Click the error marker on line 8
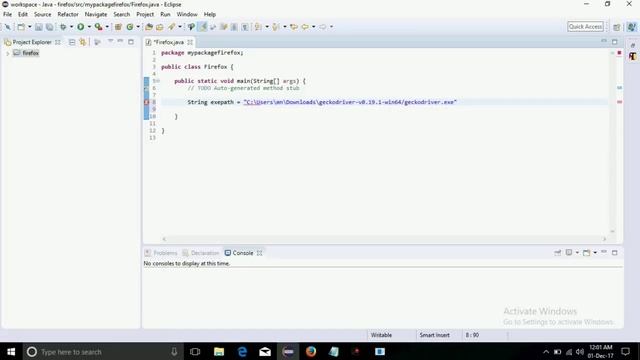The height and width of the screenshot is (360, 640). (x=147, y=102)
